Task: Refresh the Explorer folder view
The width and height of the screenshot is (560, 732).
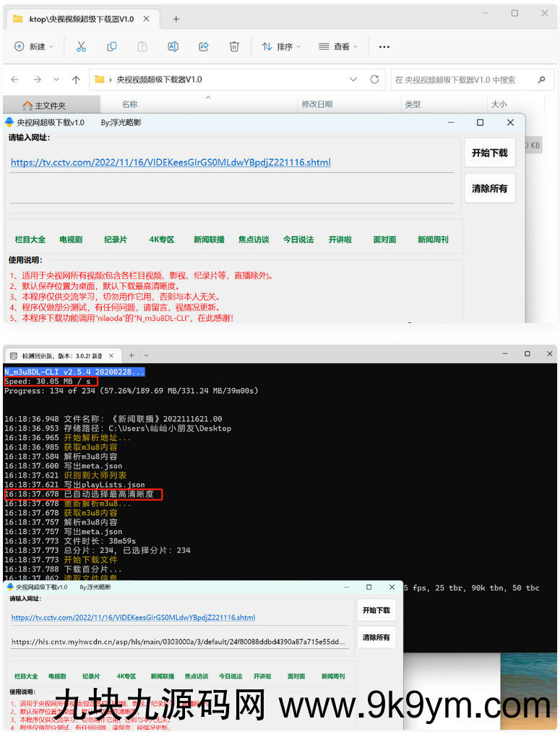Action: [x=374, y=79]
